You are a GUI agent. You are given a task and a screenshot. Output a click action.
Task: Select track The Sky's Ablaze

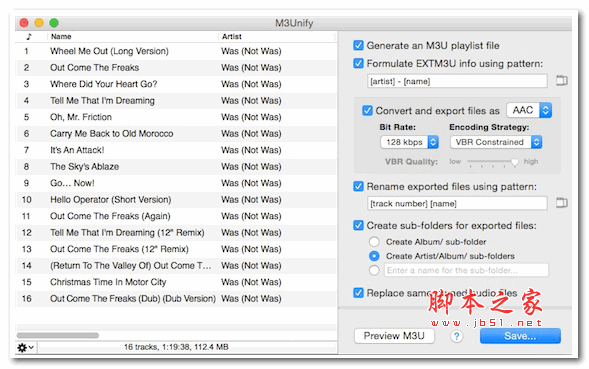tap(176, 167)
